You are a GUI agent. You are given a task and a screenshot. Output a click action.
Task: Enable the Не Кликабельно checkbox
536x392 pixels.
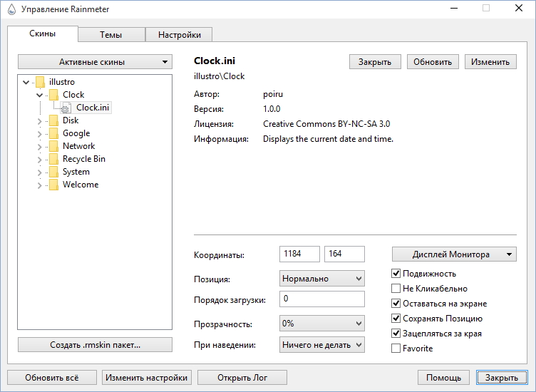(x=396, y=289)
